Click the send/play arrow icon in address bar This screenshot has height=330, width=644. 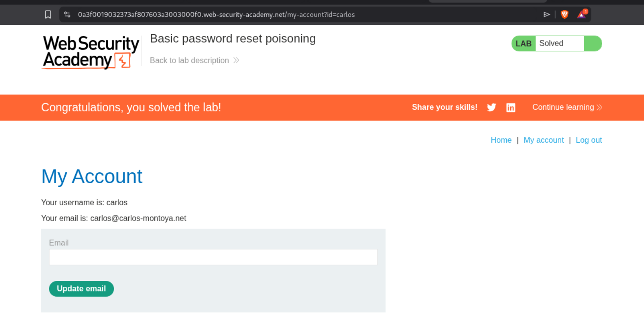pyautogui.click(x=546, y=15)
